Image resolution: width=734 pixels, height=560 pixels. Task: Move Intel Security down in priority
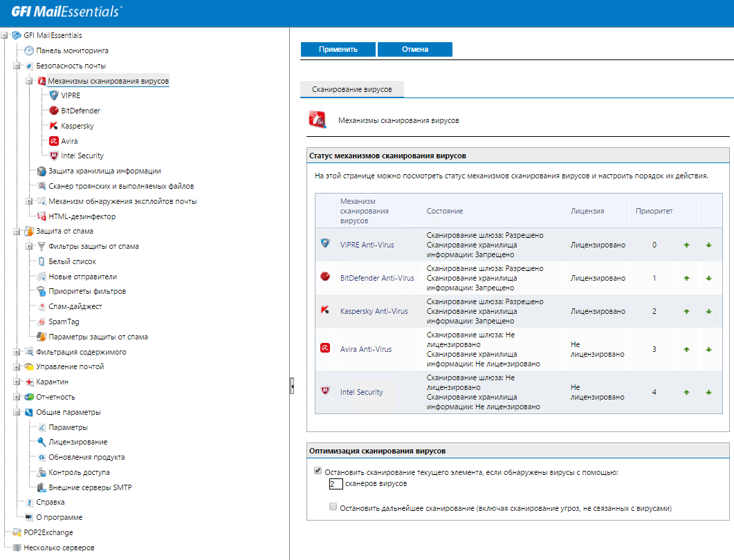(x=708, y=393)
